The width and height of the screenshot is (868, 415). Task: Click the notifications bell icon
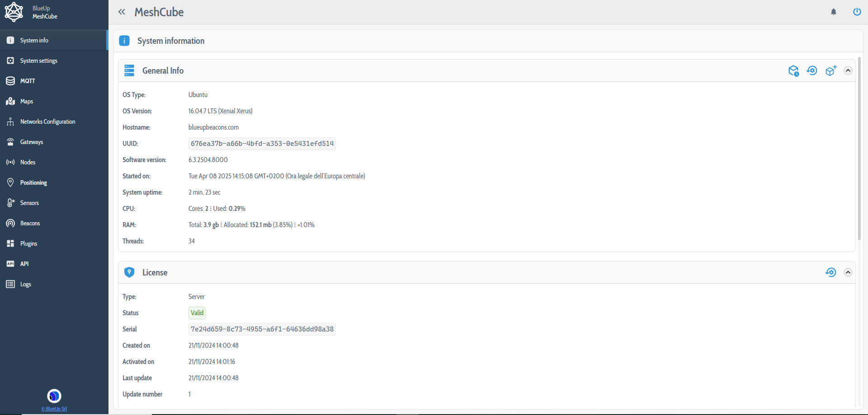coord(834,12)
